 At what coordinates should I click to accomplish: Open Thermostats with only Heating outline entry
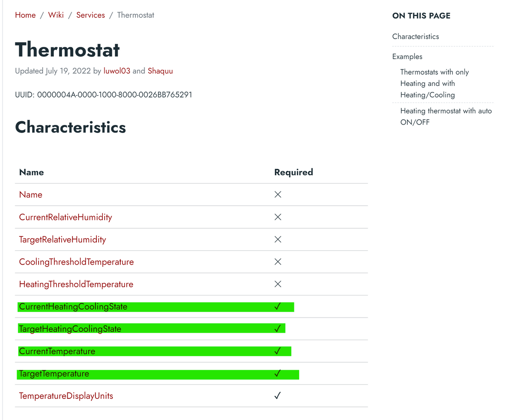(434, 83)
